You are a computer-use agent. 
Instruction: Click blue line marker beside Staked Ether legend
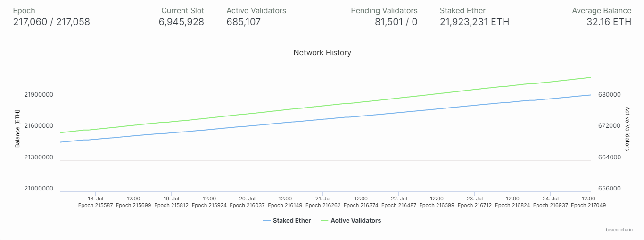tap(266, 221)
